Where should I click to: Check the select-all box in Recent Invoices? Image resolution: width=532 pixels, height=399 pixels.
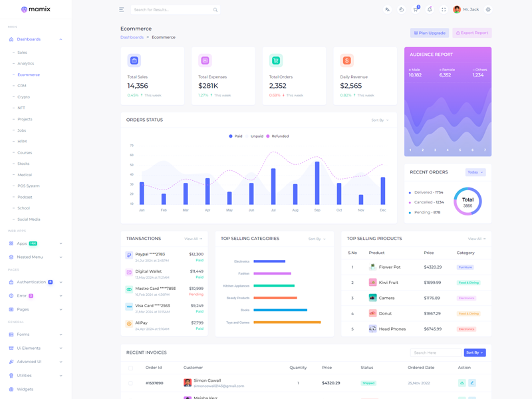130,368
